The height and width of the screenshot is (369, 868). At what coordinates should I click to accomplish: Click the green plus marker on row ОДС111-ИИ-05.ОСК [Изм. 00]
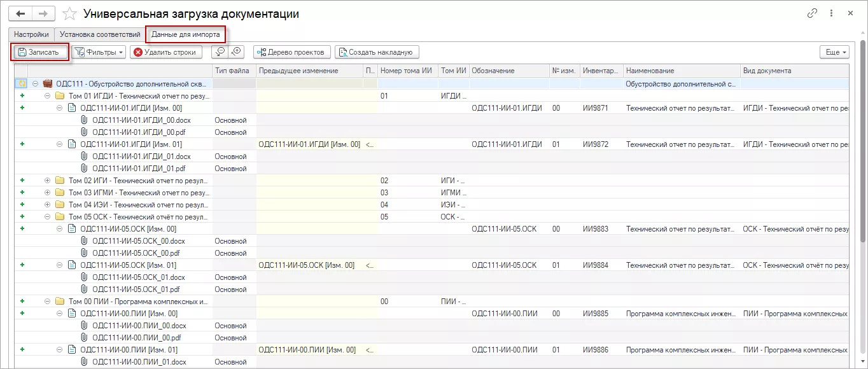click(21, 228)
